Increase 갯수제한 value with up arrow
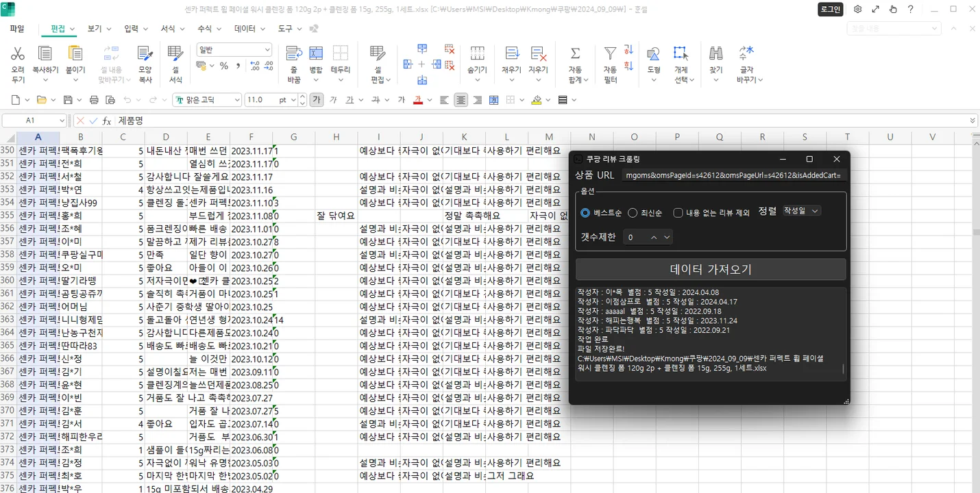Screen dimensions: 980x493 tap(654, 237)
